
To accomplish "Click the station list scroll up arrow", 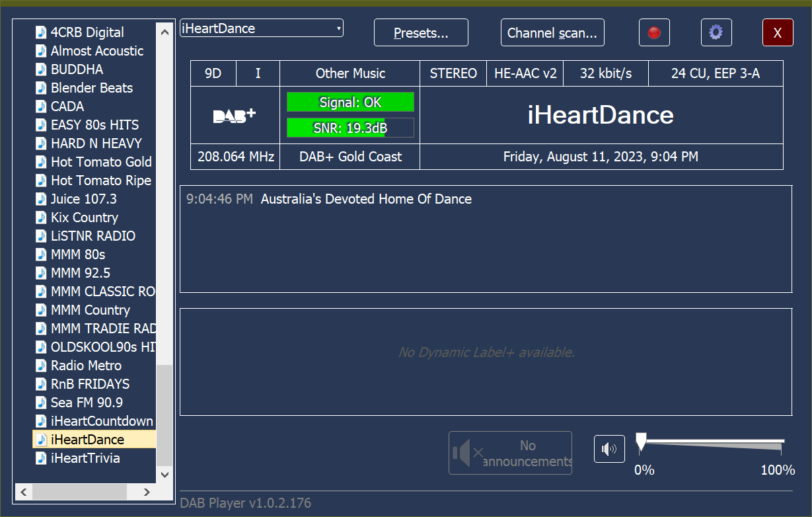I will coord(165,31).
